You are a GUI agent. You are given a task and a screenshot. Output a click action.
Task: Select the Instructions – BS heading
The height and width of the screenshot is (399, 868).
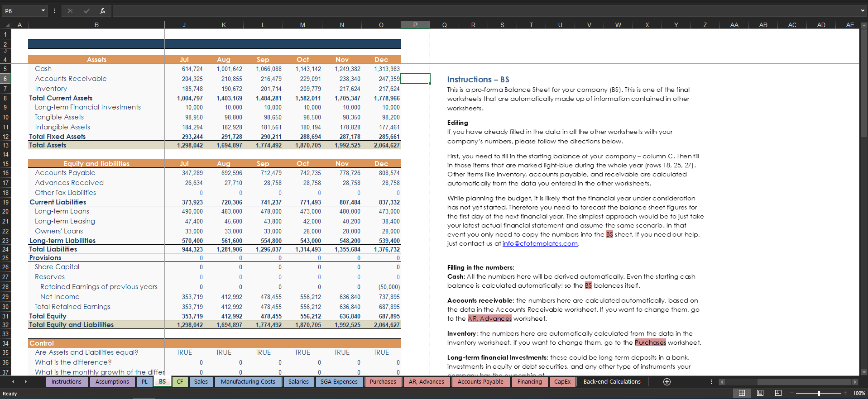pos(478,79)
